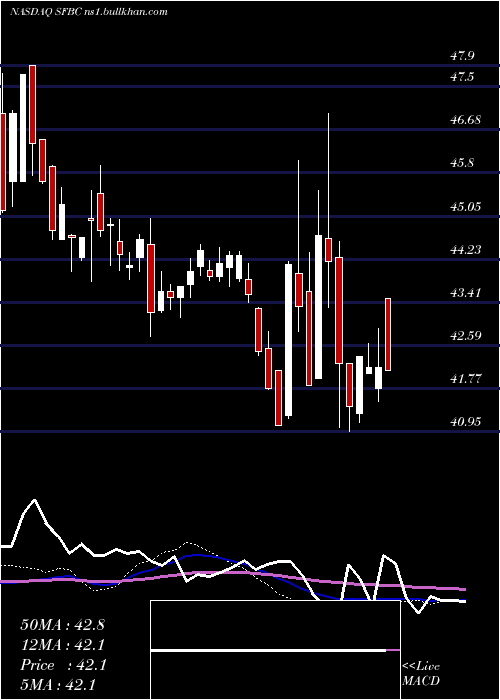Viewport: 500px width, 700px height.
Task: Click the 5MA : 42.1 readout
Action: tap(58, 685)
